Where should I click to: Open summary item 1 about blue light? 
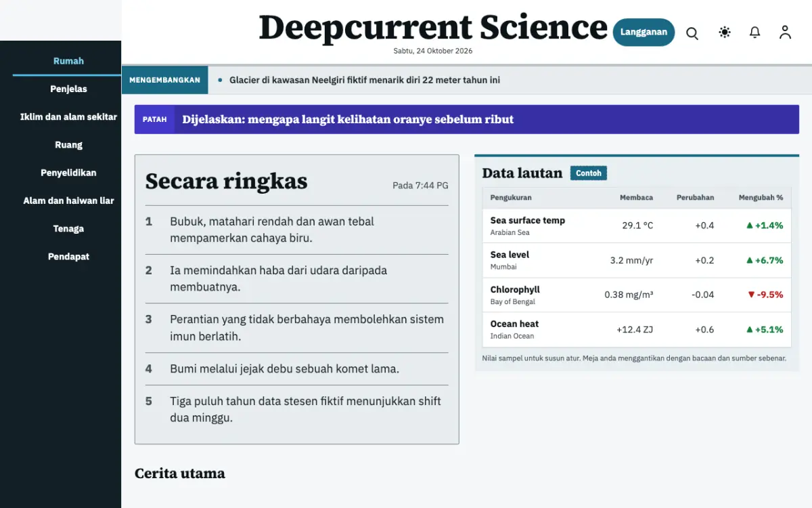point(297,230)
